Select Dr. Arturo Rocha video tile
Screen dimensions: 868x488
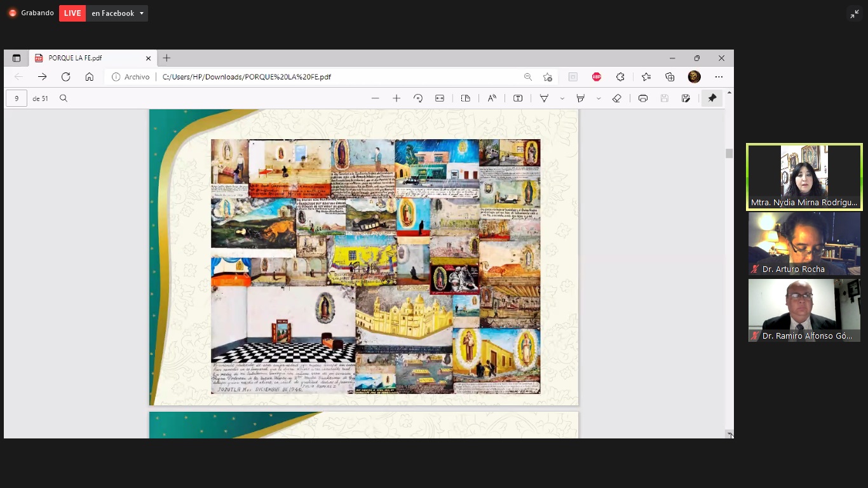[x=804, y=243]
